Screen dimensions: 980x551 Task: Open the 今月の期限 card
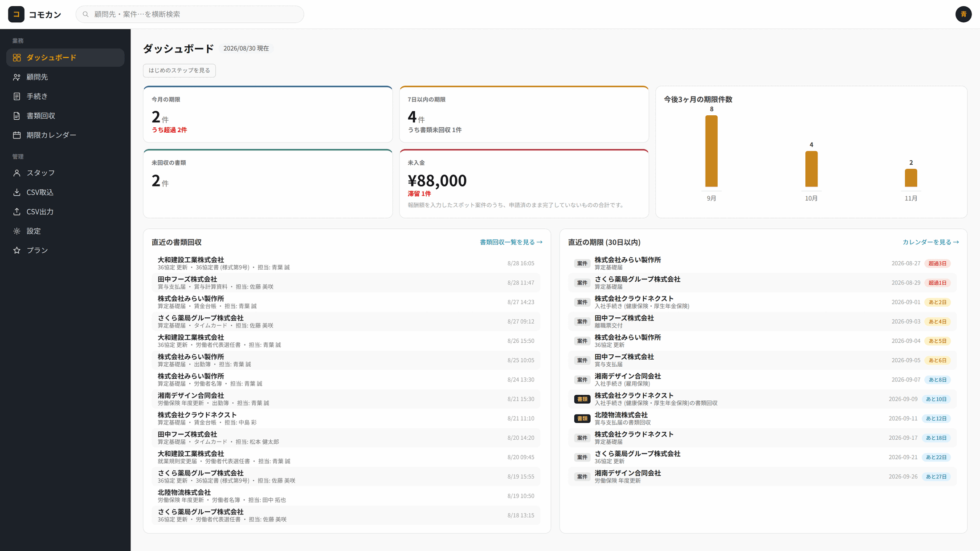click(268, 114)
